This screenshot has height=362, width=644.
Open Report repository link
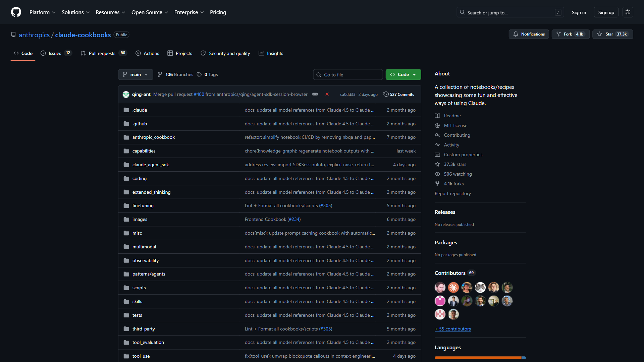[453, 193]
